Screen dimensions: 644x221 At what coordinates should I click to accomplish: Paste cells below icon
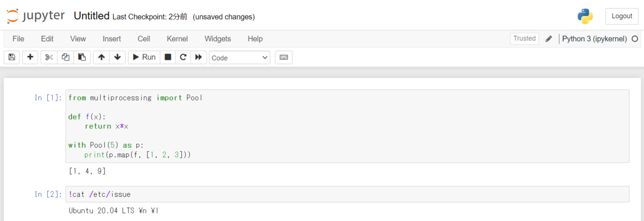point(82,57)
